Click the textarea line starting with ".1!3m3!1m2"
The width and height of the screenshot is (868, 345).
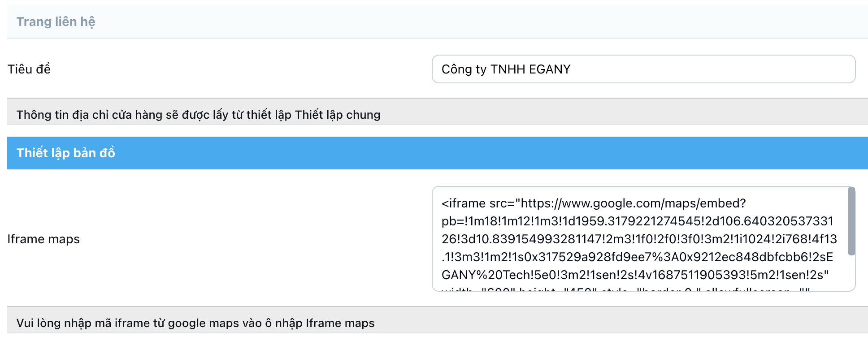637,257
